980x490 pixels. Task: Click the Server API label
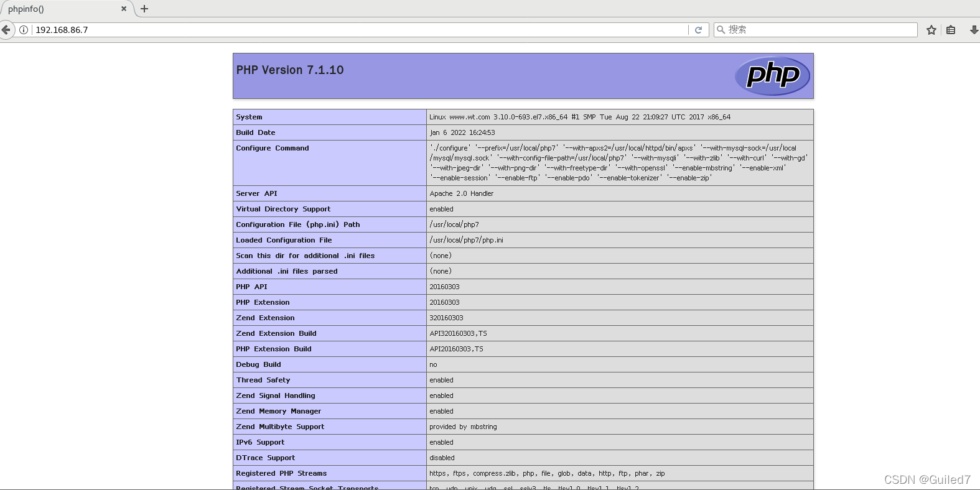(x=256, y=193)
